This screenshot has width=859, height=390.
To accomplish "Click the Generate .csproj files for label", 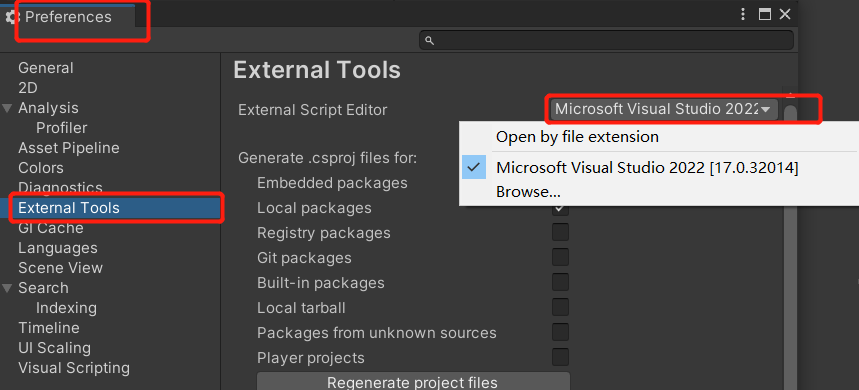I will (328, 158).
